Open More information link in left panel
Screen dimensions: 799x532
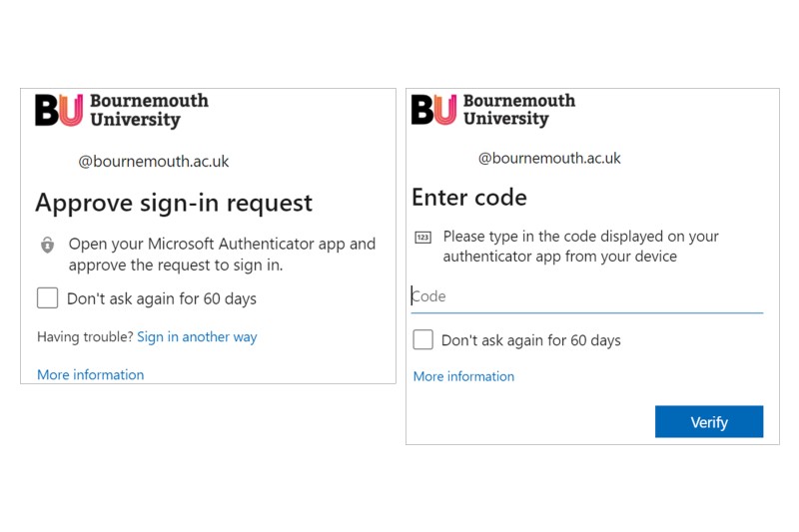coord(91,374)
